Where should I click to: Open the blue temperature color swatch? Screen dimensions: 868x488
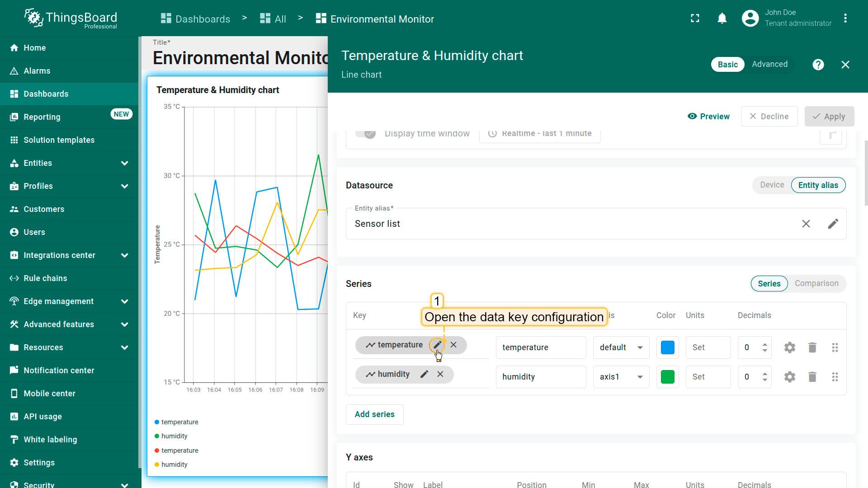667,347
